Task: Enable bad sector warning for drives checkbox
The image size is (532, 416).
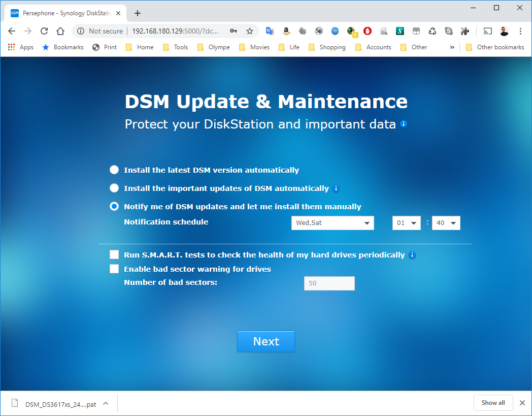Action: [x=114, y=269]
